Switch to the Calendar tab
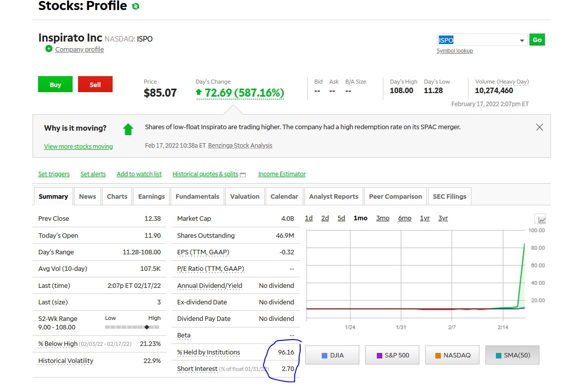The height and width of the screenshot is (386, 588). pos(284,197)
